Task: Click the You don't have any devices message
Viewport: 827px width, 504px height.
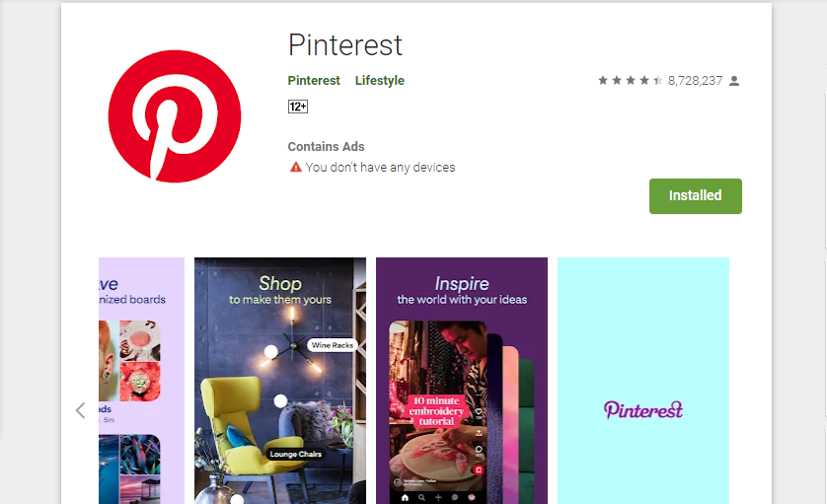Action: click(x=380, y=167)
